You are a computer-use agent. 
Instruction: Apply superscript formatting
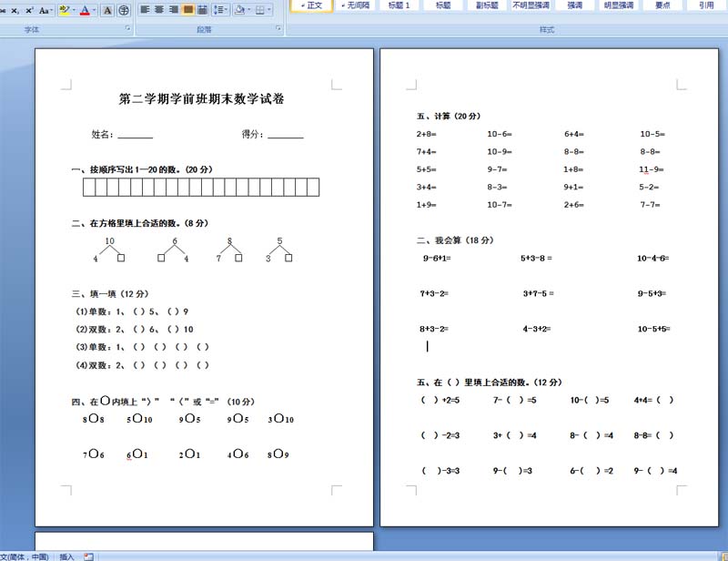(x=30, y=10)
